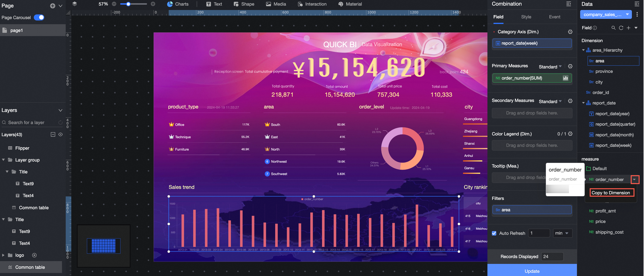Uncheck the Auto Refresh checkbox
644x276 pixels.
pos(494,233)
